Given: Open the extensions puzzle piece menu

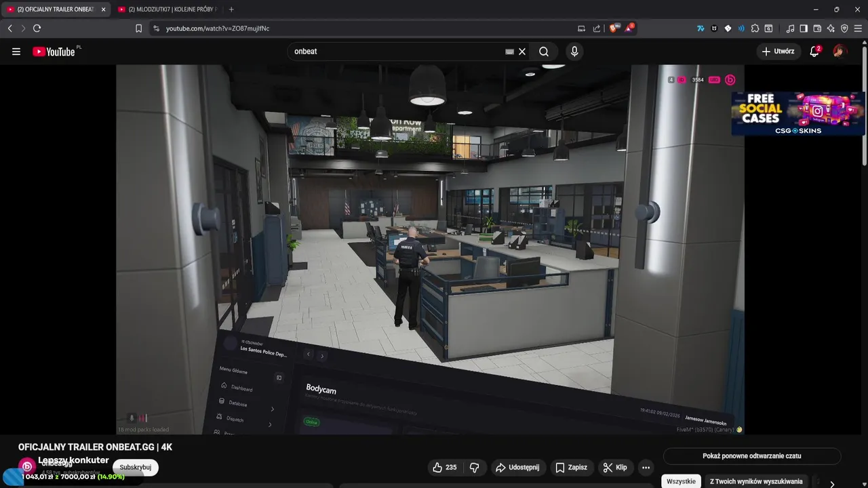Looking at the screenshot, I should (755, 28).
